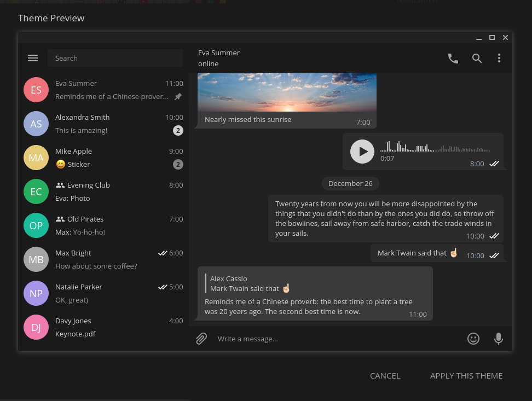This screenshot has width=532, height=401.
Task: Select 'Keynote.pdf' chat preview text
Action: point(76,334)
